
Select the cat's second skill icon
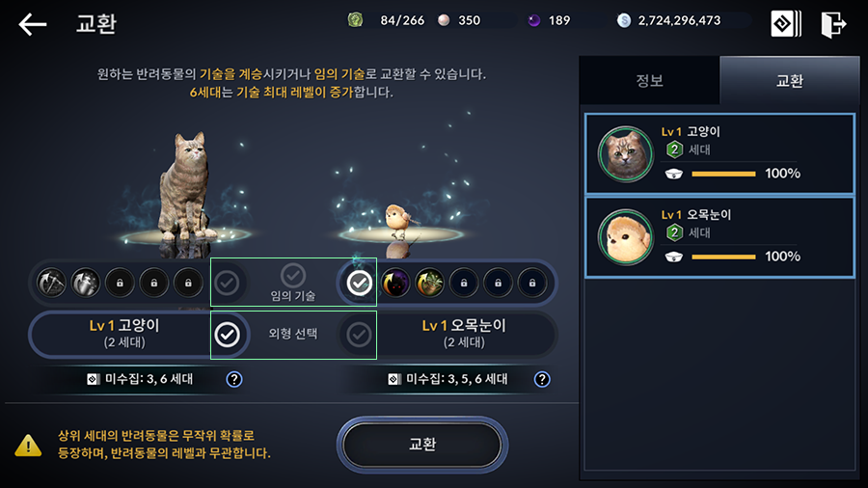(x=86, y=283)
